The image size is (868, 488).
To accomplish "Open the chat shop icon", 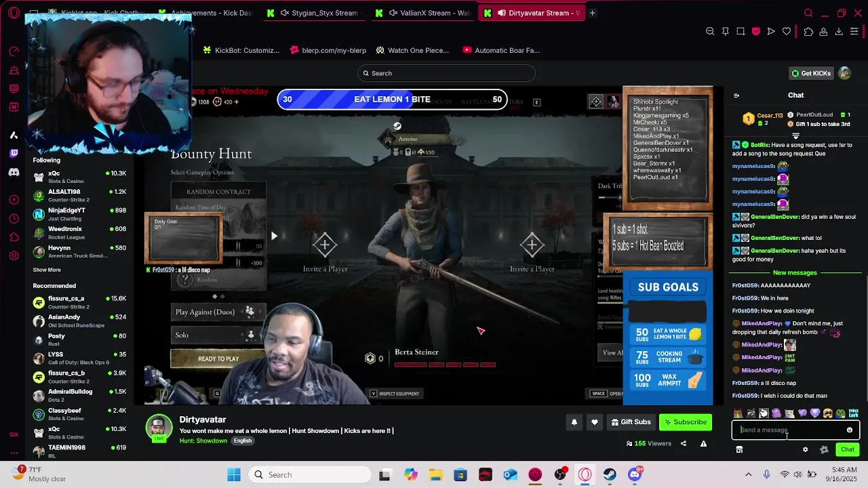I will (x=739, y=449).
